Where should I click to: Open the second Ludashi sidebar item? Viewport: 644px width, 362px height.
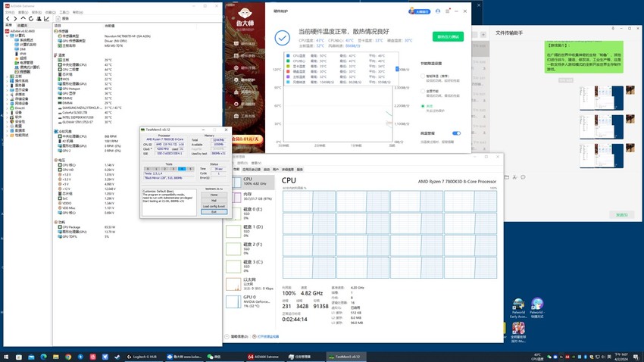click(245, 55)
